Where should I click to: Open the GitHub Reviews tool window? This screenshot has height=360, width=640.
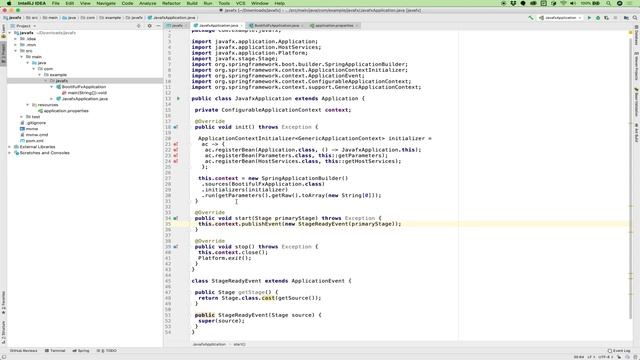click(24, 351)
